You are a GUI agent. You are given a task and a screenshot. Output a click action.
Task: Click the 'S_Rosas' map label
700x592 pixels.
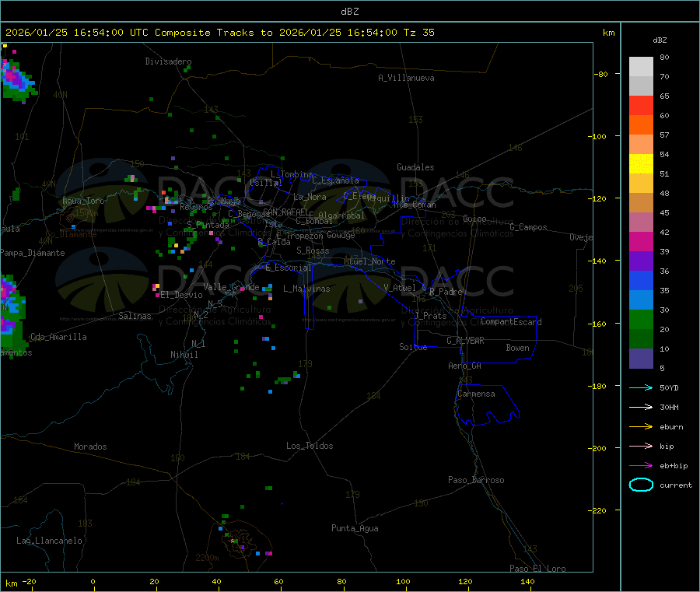click(x=313, y=250)
